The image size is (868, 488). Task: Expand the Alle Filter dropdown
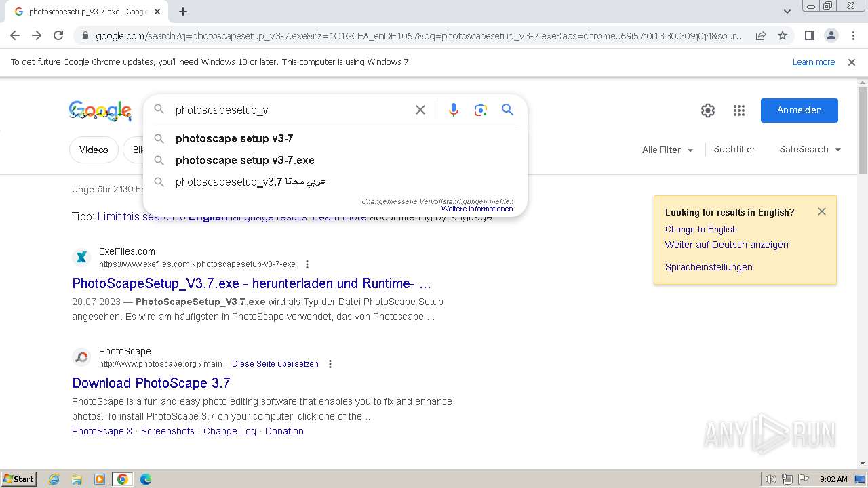(x=667, y=150)
